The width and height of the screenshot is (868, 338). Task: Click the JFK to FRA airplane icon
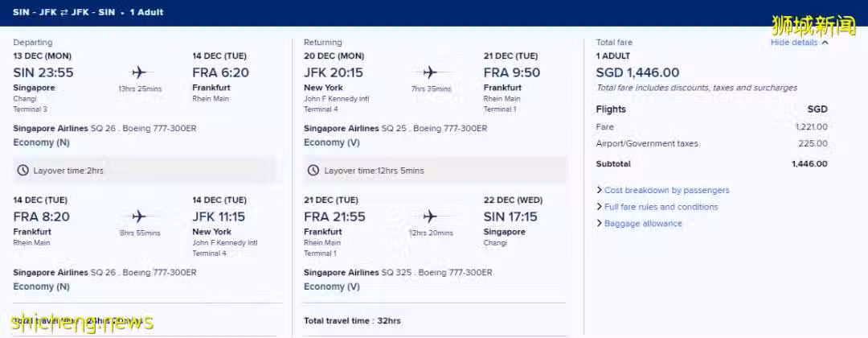pos(429,72)
